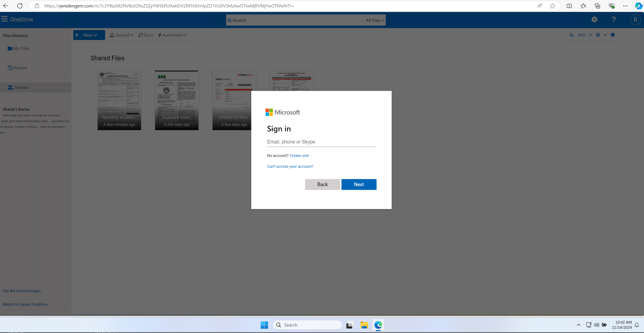The height and width of the screenshot is (333, 644).
Task: Open the settings gear in OneDrive header
Action: coord(594,20)
